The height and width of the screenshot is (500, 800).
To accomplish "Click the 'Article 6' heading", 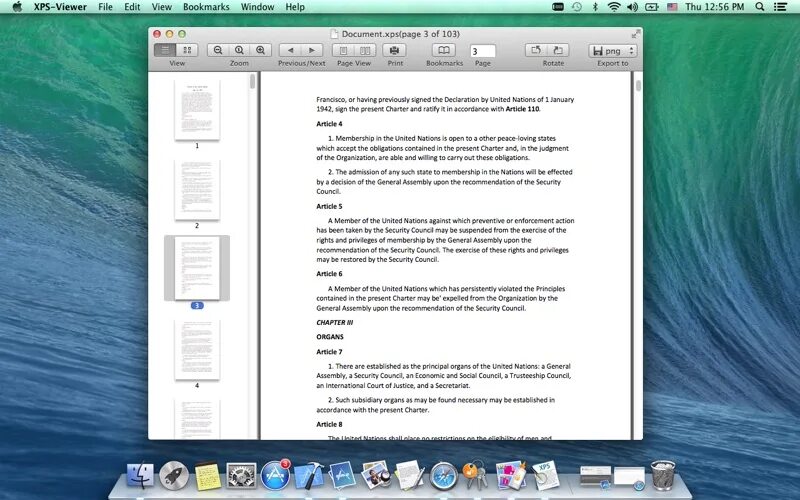I will pos(329,274).
